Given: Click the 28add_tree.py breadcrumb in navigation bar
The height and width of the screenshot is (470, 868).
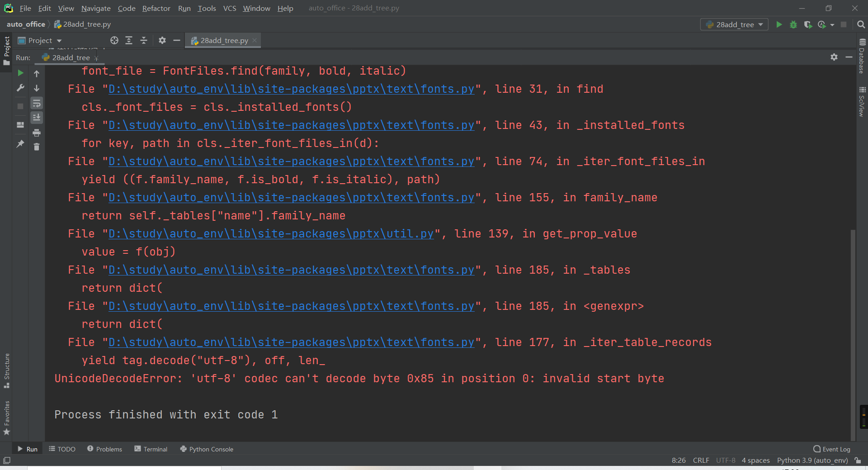Looking at the screenshot, I should [83, 24].
